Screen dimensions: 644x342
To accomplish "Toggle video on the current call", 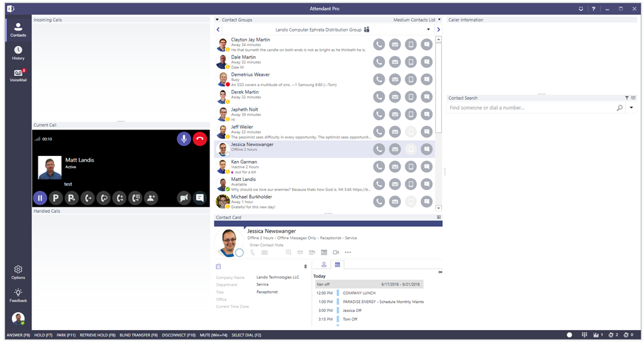I will [x=184, y=198].
